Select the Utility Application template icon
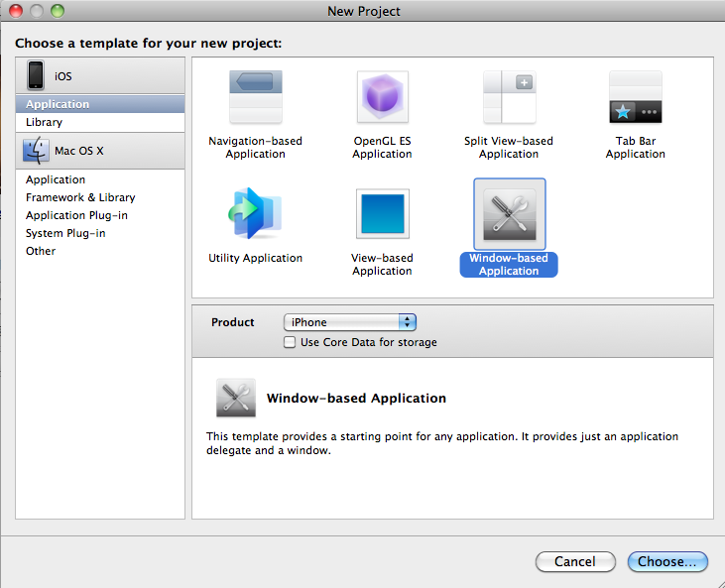Screen dimensions: 725x588 click(255, 213)
